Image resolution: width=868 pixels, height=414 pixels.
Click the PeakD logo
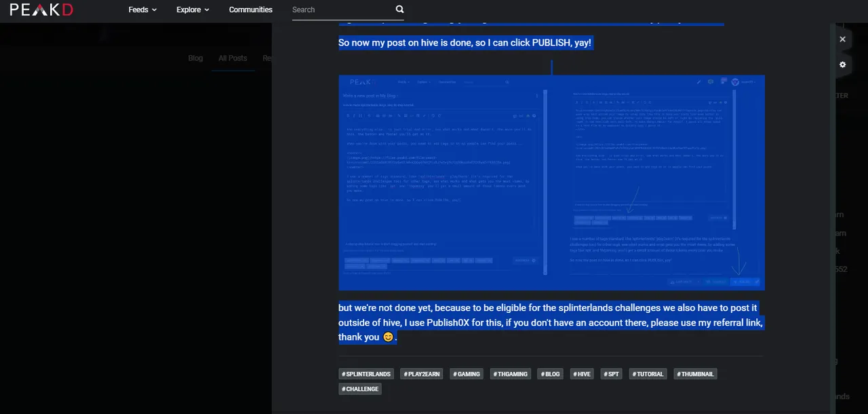tap(41, 10)
